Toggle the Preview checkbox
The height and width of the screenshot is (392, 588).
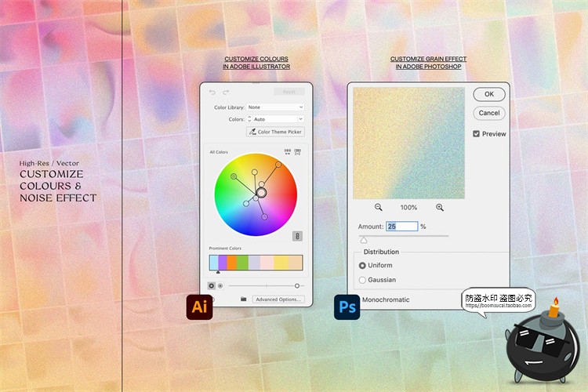click(477, 134)
